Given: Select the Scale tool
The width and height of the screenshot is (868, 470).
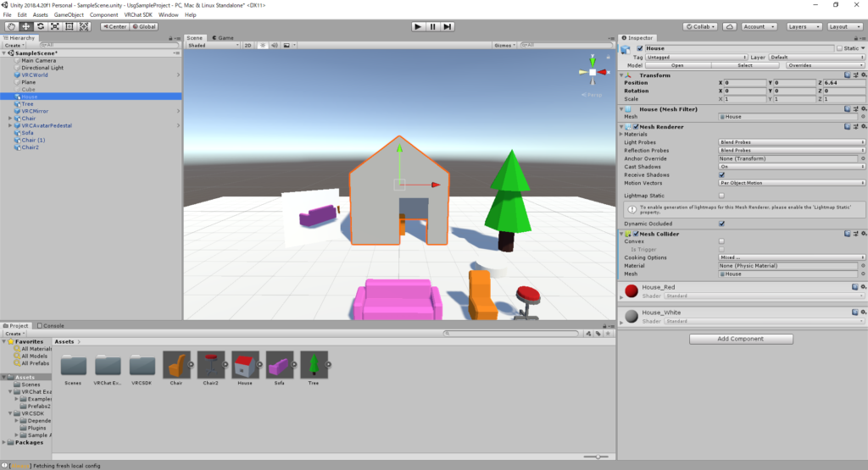Looking at the screenshot, I should (x=55, y=26).
